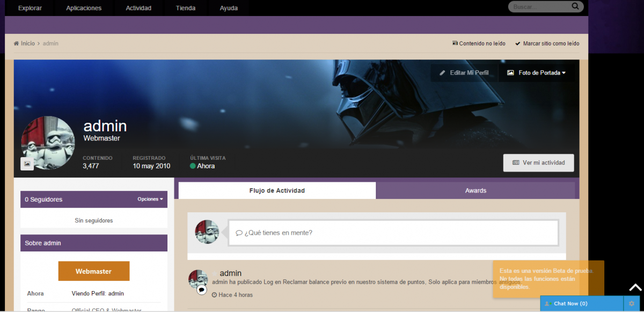This screenshot has width=644, height=312.
Task: Click the clock icon beside Hace 4 horas
Action: 214,295
